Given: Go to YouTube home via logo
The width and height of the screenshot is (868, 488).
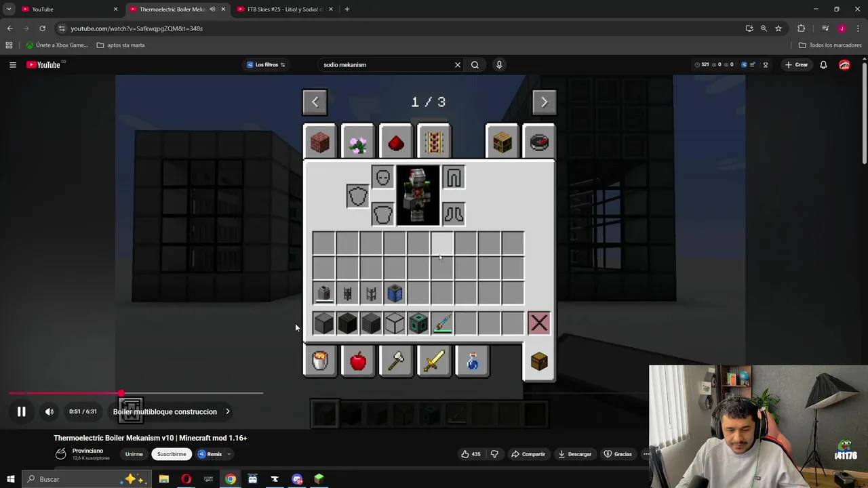Looking at the screenshot, I should (43, 64).
